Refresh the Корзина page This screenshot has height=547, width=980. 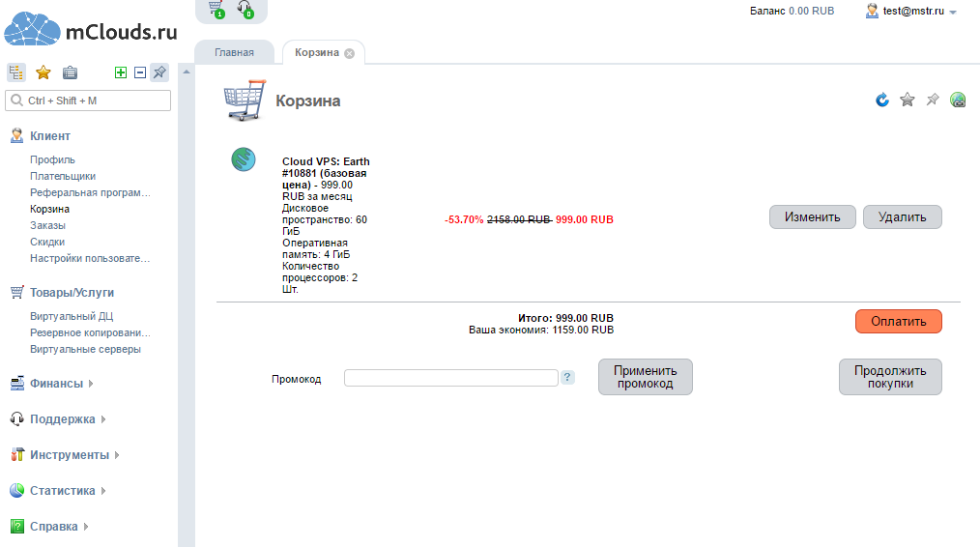[881, 100]
